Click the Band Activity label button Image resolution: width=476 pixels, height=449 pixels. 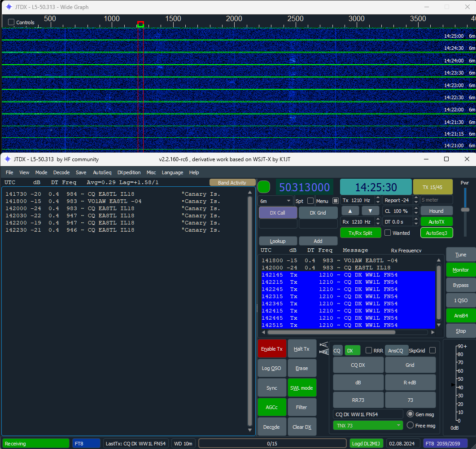pyautogui.click(x=232, y=183)
